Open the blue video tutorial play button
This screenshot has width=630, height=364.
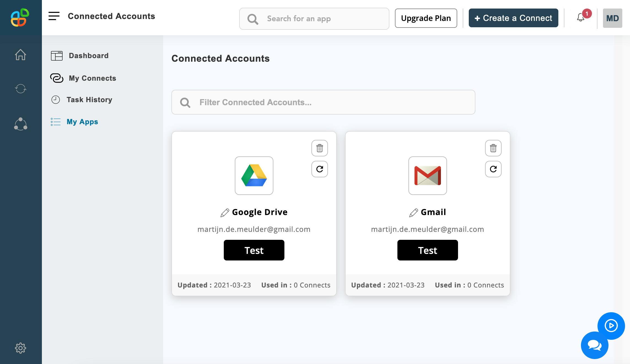coord(611,326)
